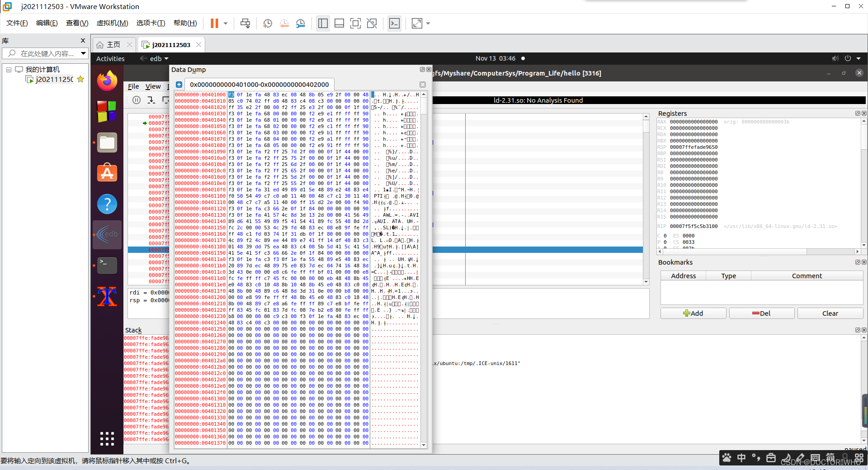Pause the virtual machine with the orange pause icon
The image size is (868, 470).
(x=214, y=24)
